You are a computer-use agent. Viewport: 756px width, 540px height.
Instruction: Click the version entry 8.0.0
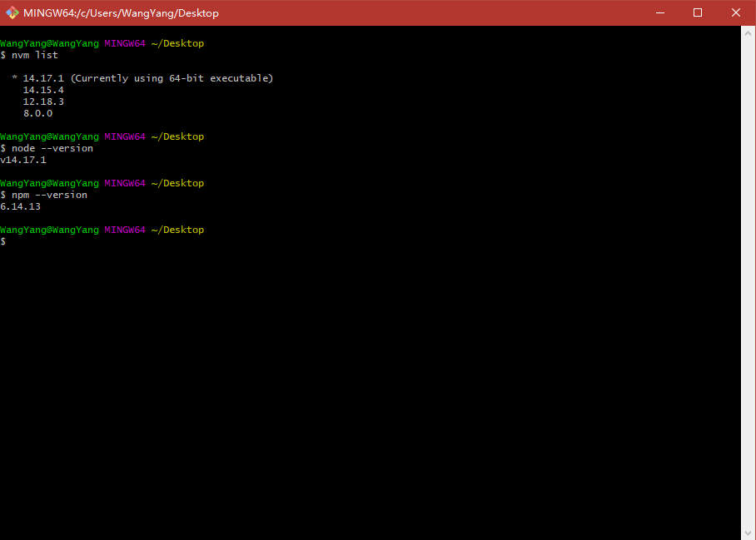(38, 113)
